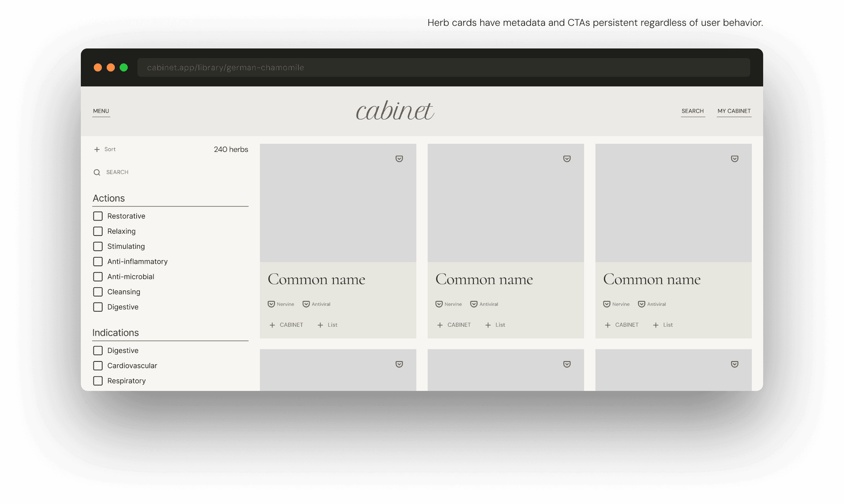Check the Restorative action filter
The height and width of the screenshot is (504, 844).
98,216
